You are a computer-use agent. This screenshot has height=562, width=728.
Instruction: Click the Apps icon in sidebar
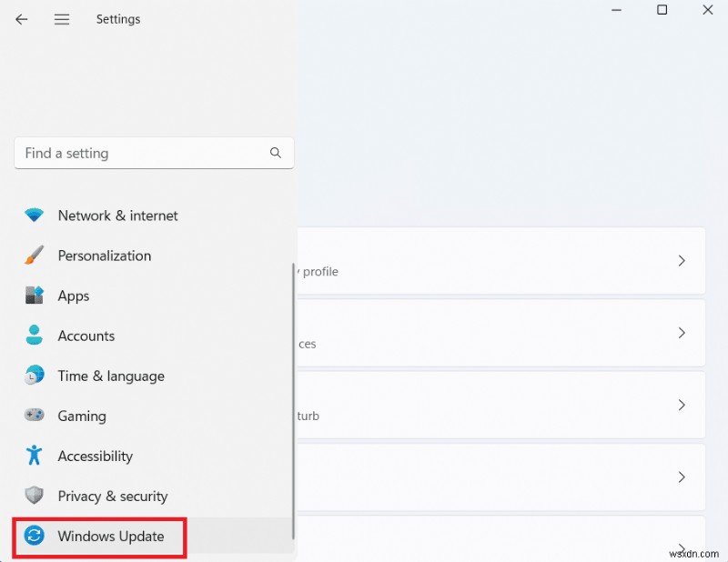coord(34,296)
